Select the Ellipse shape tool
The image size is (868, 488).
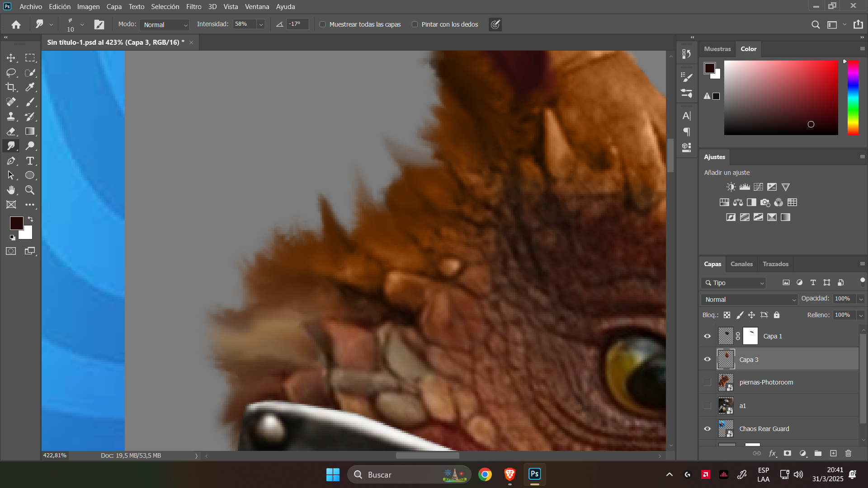(30, 175)
